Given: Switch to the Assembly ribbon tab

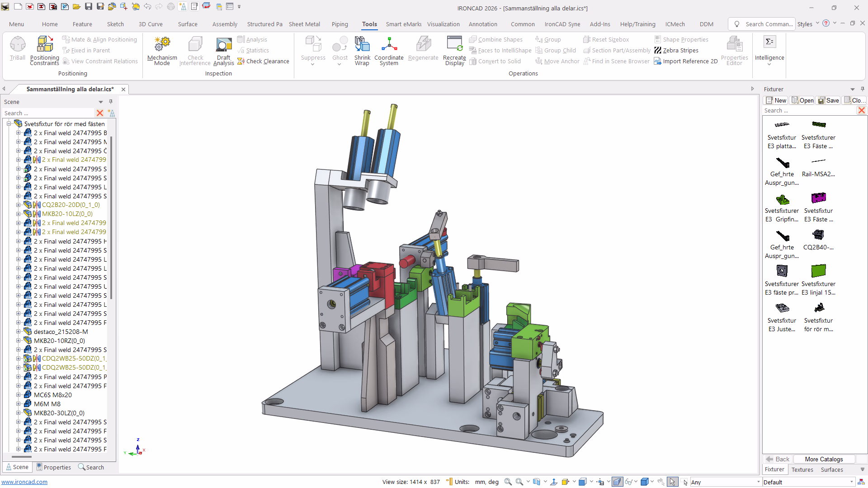Looking at the screenshot, I should [225, 24].
